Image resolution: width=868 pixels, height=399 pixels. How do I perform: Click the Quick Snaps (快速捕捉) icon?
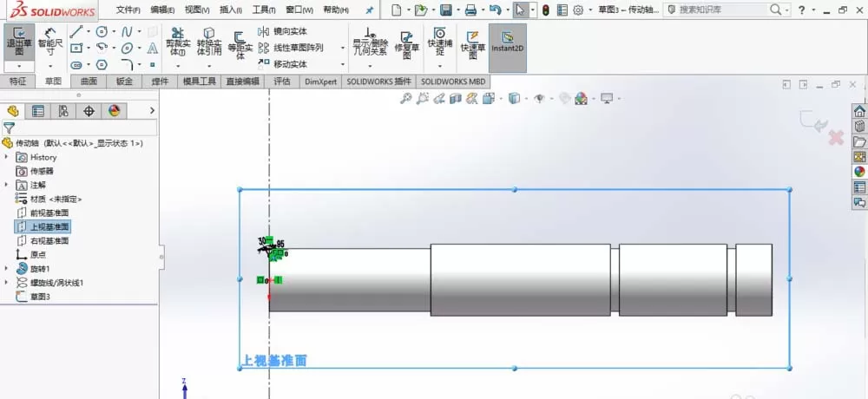coord(440,43)
